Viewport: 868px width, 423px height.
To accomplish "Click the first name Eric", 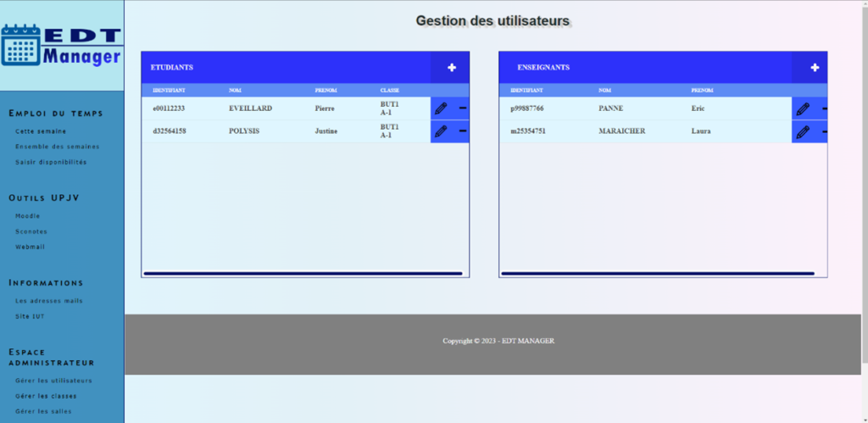I will pos(698,109).
